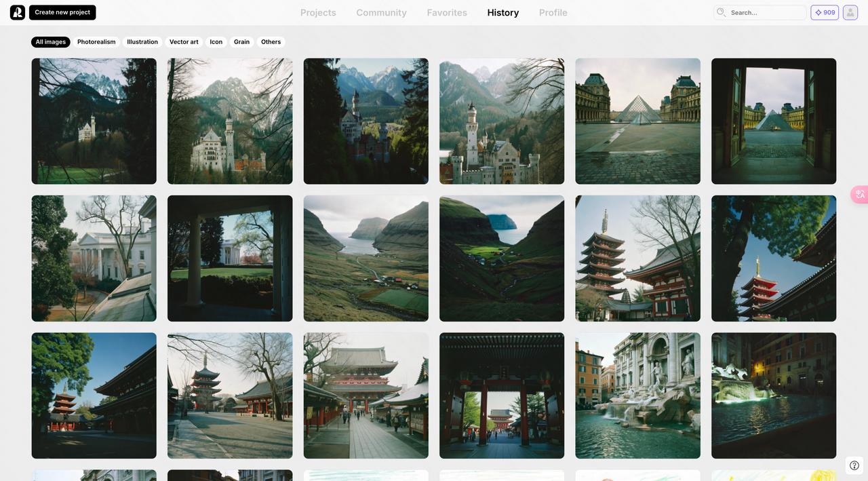Filter by Vector art style
Image resolution: width=868 pixels, height=481 pixels.
(x=184, y=42)
